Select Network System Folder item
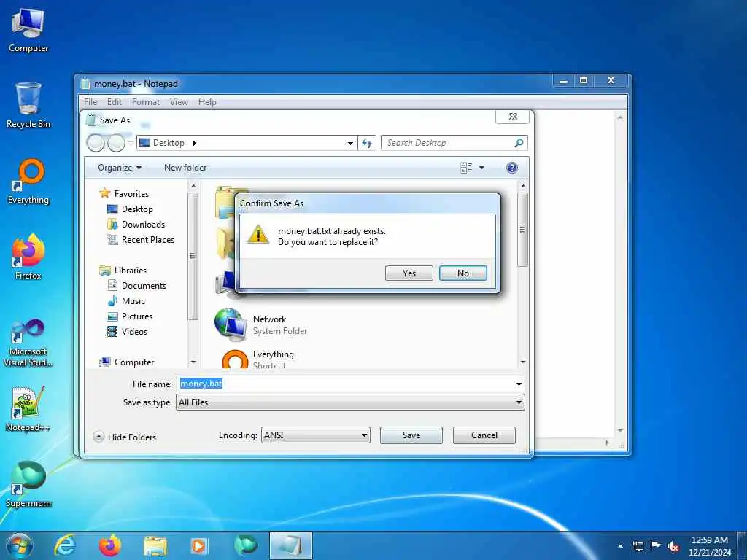 pos(261,324)
